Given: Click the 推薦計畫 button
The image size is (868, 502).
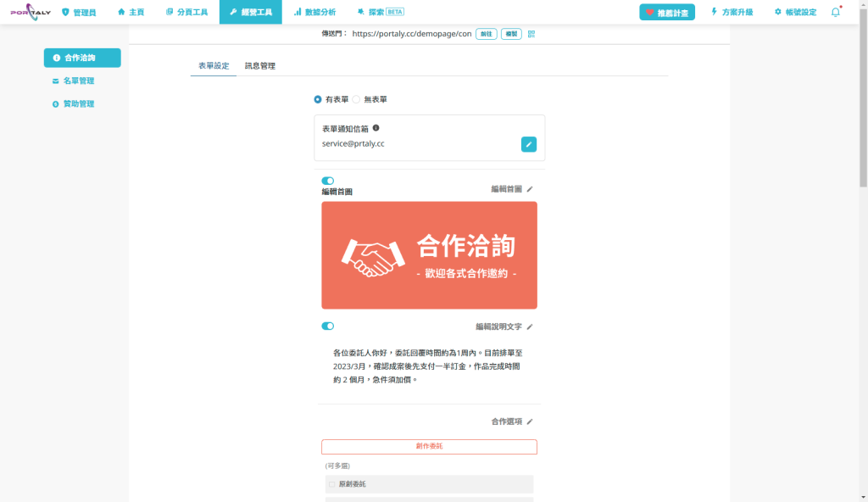Looking at the screenshot, I should [667, 13].
